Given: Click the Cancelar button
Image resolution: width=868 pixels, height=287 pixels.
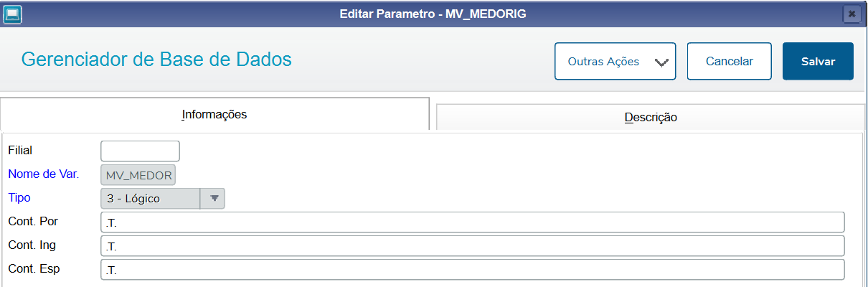Looking at the screenshot, I should (x=729, y=61).
